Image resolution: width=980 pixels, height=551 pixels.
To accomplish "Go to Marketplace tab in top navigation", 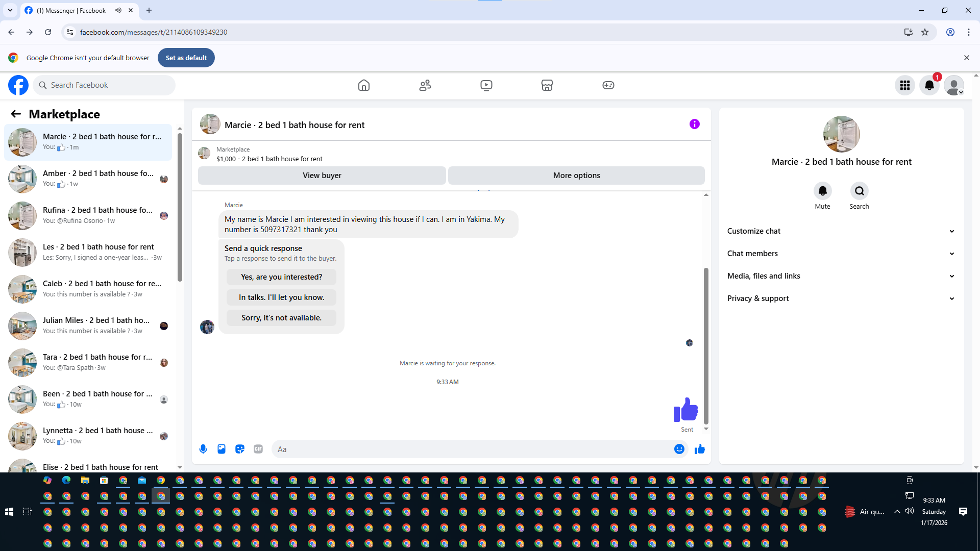I will [x=547, y=85].
